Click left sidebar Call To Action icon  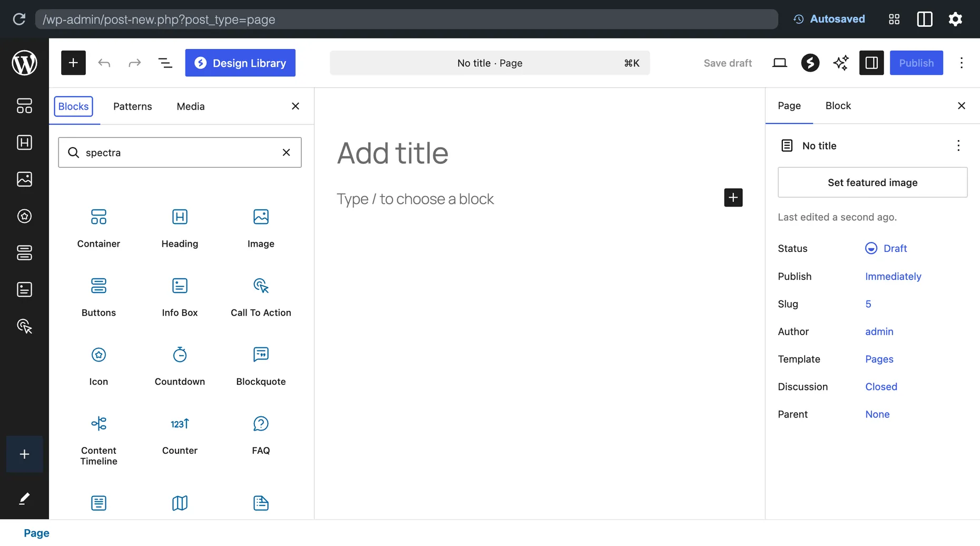[24, 326]
